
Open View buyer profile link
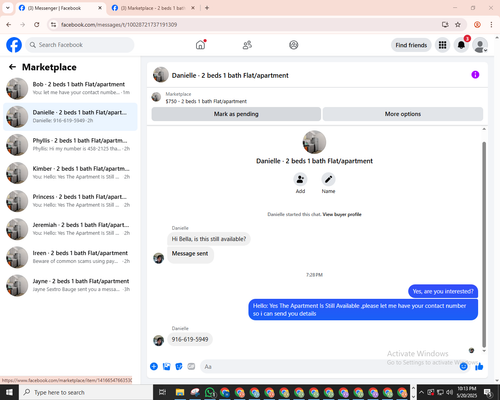[x=342, y=214]
